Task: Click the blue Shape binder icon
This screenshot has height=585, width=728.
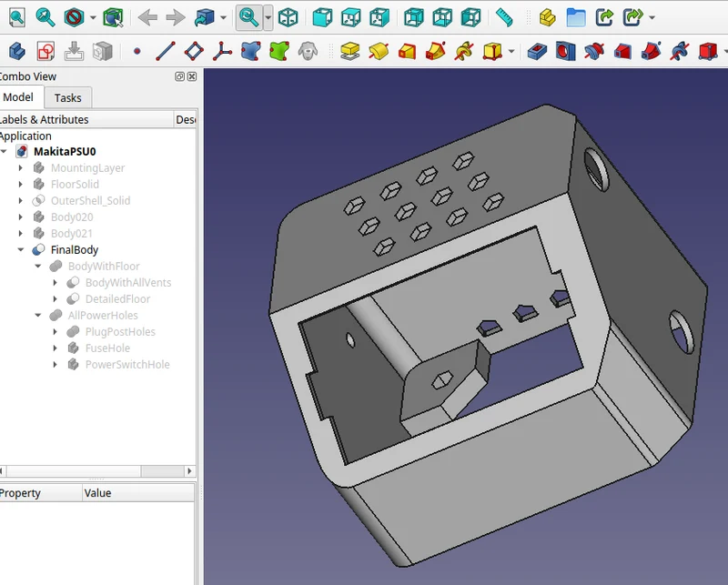Action: pos(251,51)
